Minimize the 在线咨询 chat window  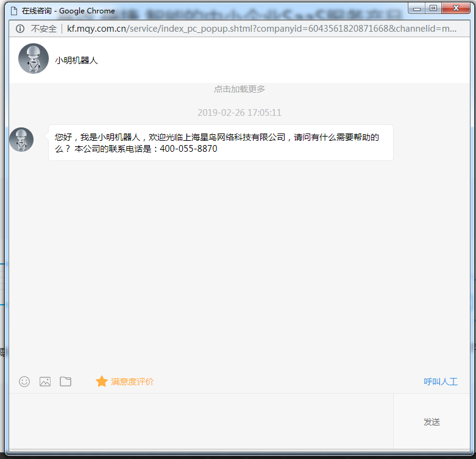(417, 9)
